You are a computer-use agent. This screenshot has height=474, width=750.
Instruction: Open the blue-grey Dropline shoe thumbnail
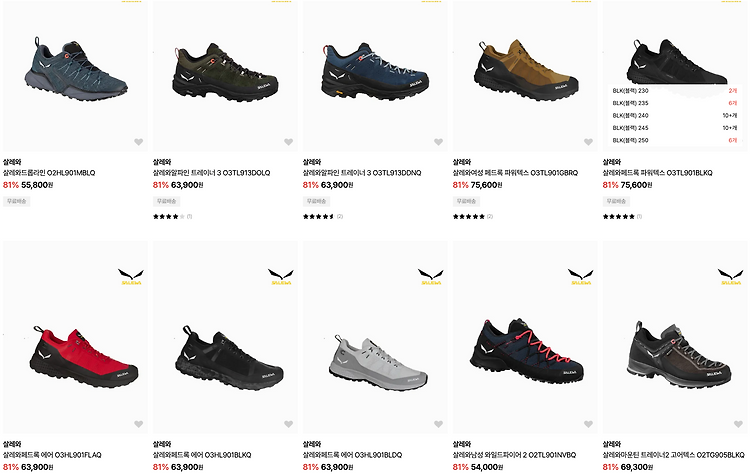tap(76, 69)
